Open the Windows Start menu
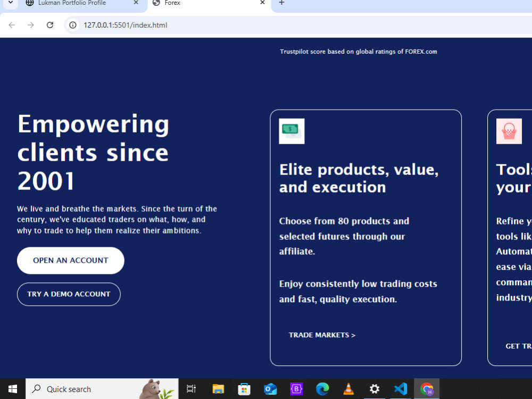Viewport: 532px width, 399px height. tap(13, 389)
